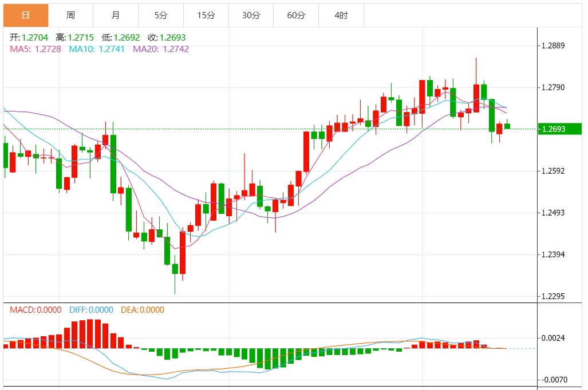
Task: Click the 1.2889 price axis label
Action: coord(553,46)
